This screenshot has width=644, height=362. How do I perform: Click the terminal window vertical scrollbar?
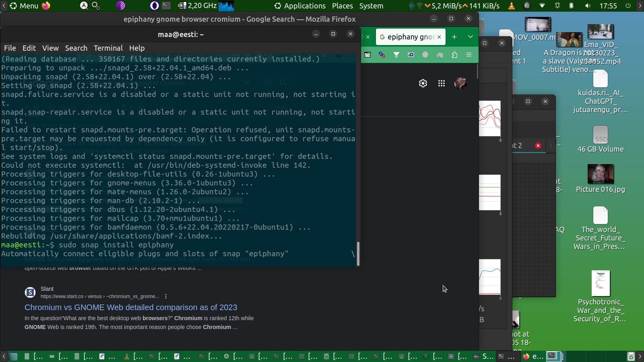tap(358, 253)
